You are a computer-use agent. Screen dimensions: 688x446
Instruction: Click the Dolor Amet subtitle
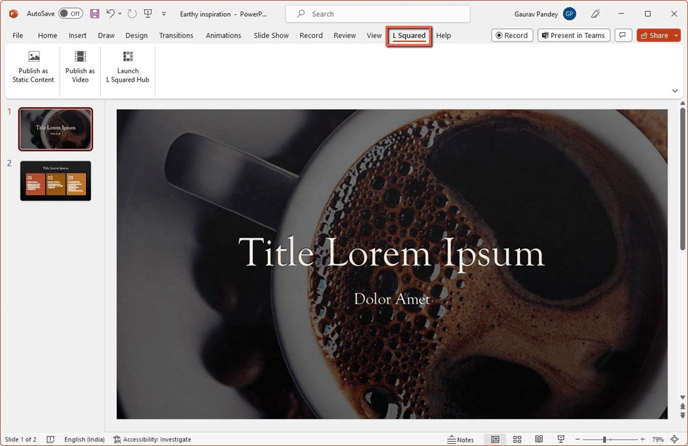point(392,299)
